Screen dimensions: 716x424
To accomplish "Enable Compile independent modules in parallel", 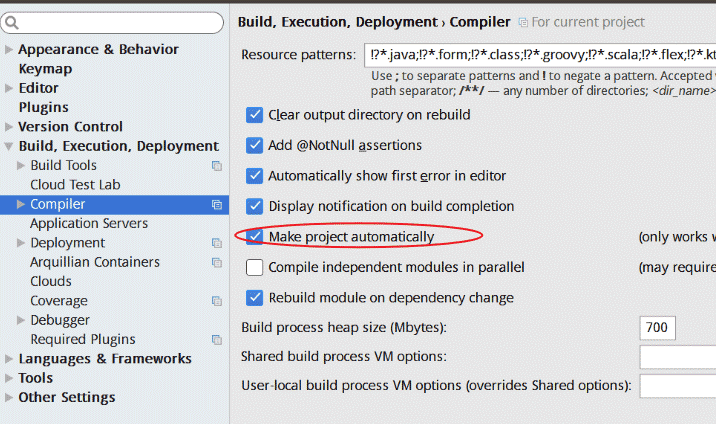I will coord(255,267).
